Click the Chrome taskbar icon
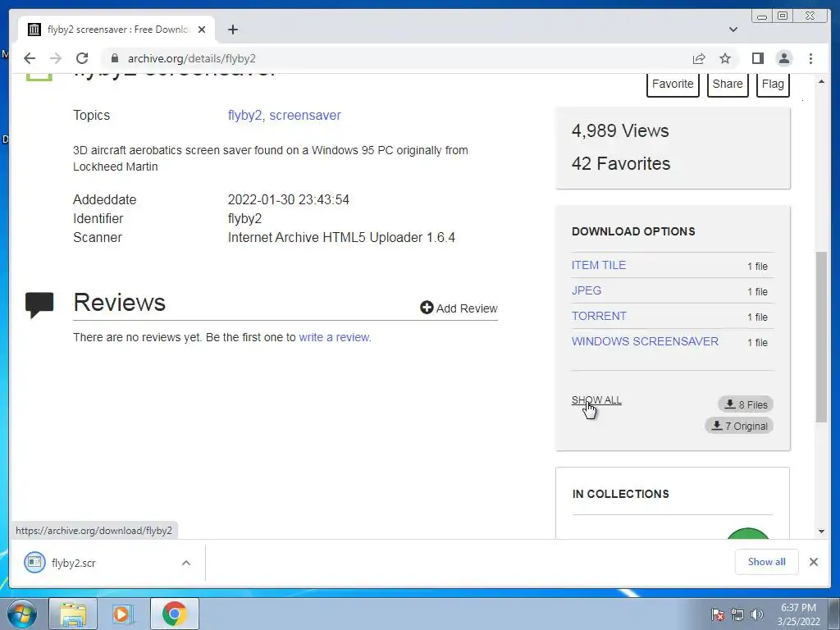840x630 pixels. 175,614
